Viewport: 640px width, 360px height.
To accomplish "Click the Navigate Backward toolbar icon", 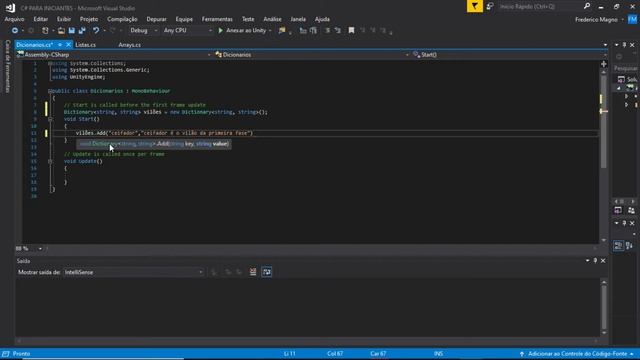I will pyautogui.click(x=15, y=31).
